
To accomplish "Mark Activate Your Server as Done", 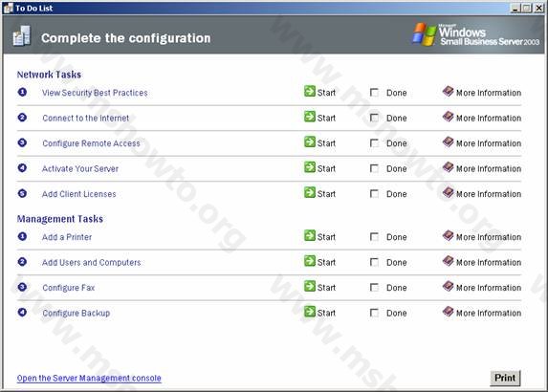I will pyautogui.click(x=374, y=168).
